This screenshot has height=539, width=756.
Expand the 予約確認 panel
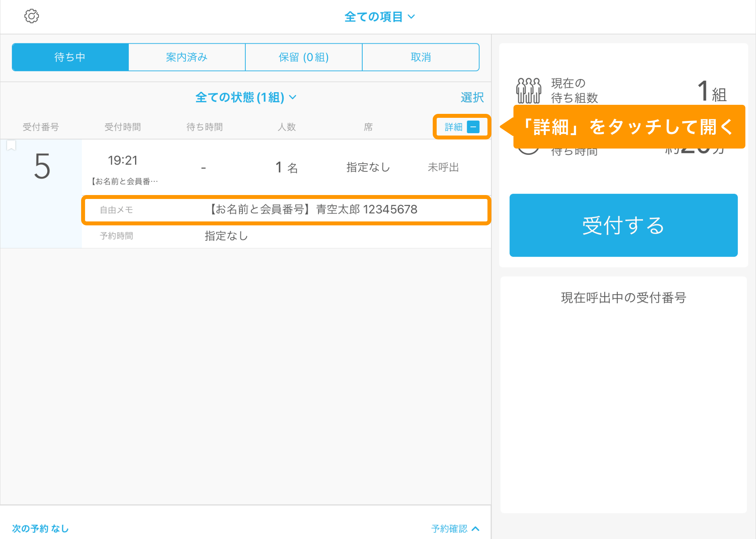tap(455, 528)
